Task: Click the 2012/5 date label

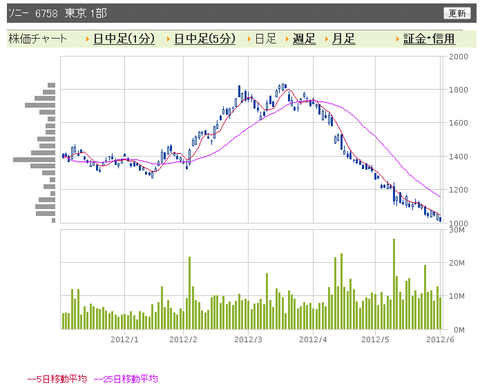Action: point(375,340)
